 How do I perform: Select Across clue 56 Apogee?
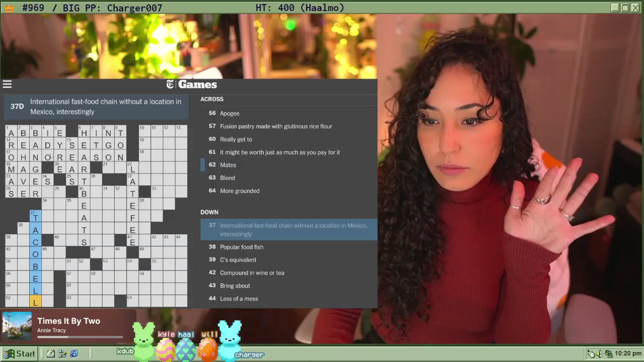pos(289,113)
